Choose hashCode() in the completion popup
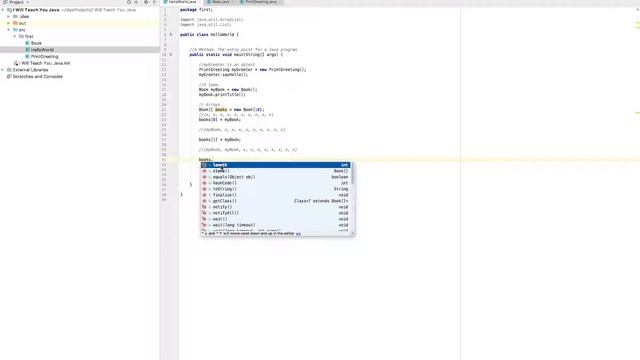Screen dimensions: 640x360 (276, 183)
